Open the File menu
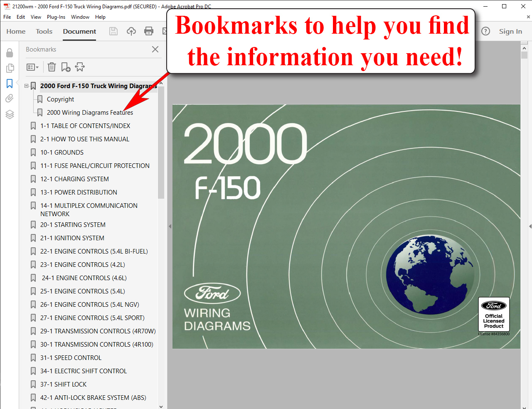The width and height of the screenshot is (532, 409). [x=7, y=17]
